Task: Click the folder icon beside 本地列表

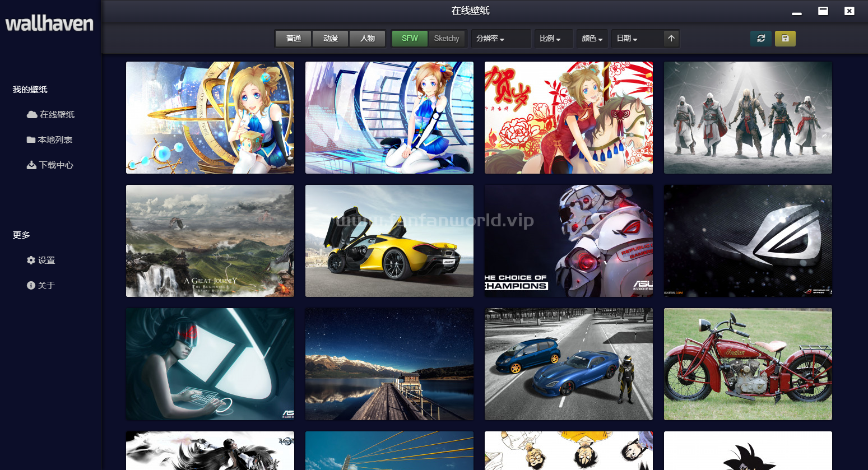Action: click(x=31, y=140)
